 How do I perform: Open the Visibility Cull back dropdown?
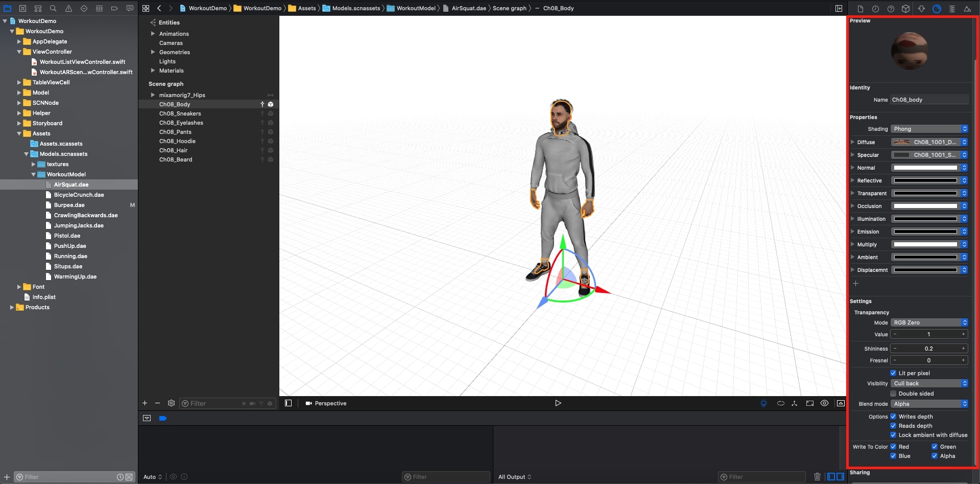[929, 383]
